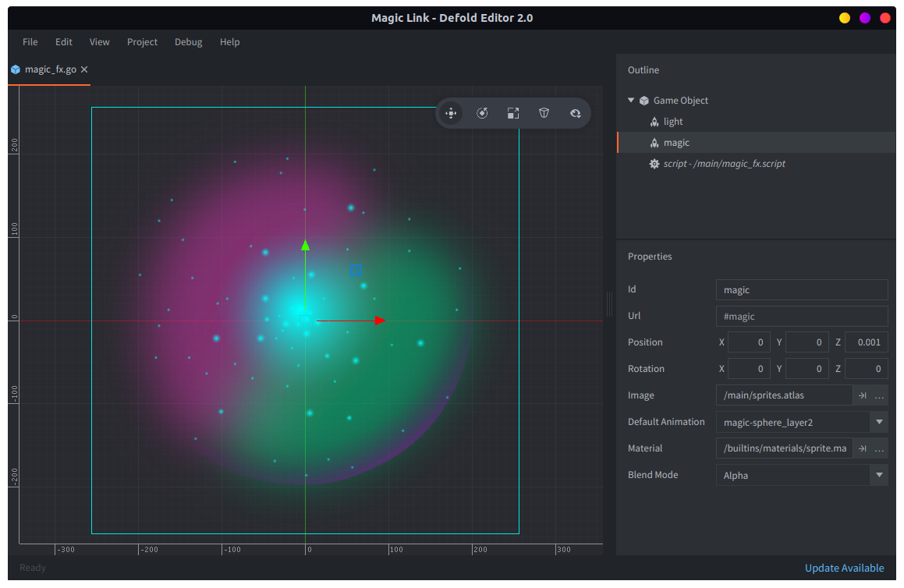Collapse the Game Object tree node
904x588 pixels.
630,100
